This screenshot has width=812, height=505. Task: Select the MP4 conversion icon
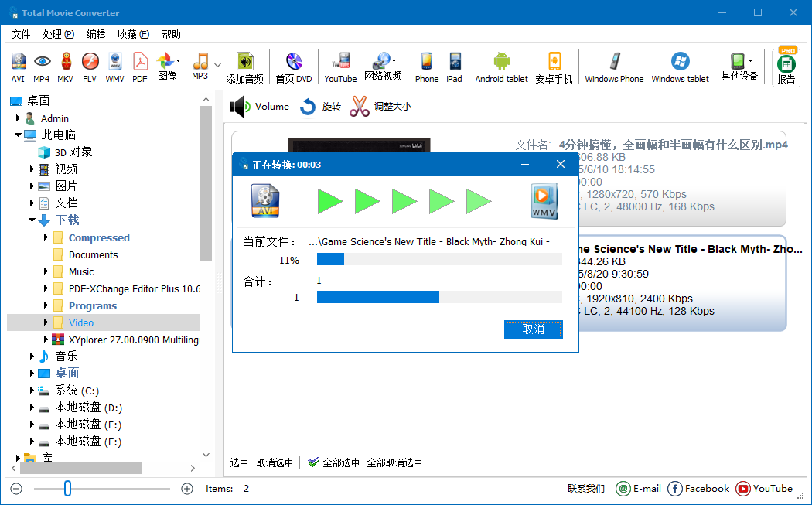tap(42, 67)
